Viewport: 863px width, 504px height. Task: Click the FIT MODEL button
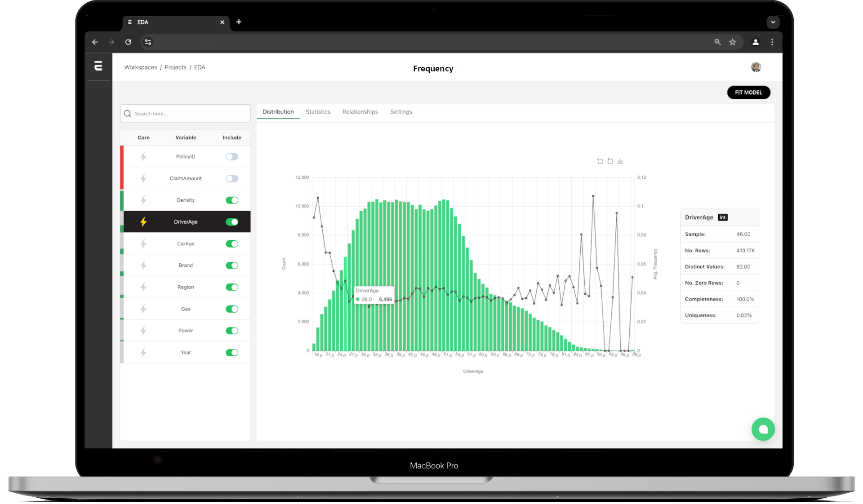[748, 92]
